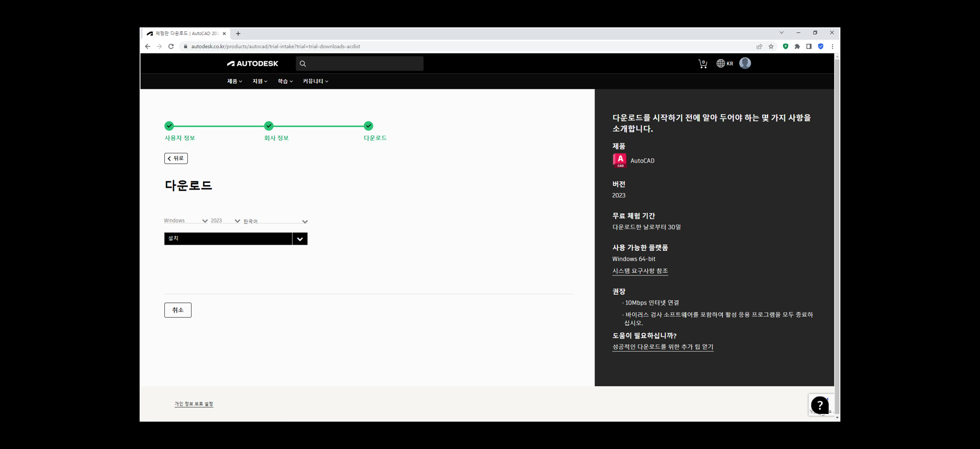This screenshot has width=980, height=449.
Task: Click the 회사 정보 step checkmark
Action: point(269,125)
